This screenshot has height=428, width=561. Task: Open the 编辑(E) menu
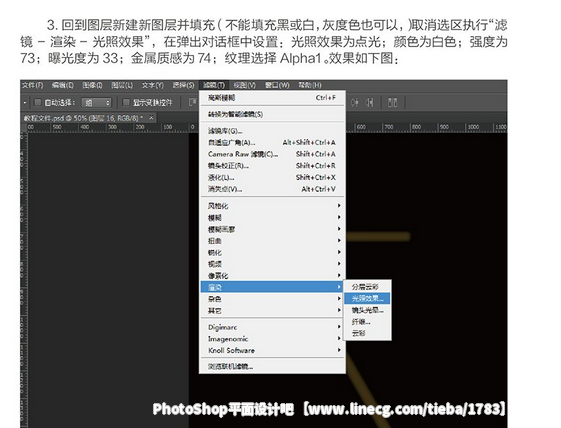[x=63, y=85]
